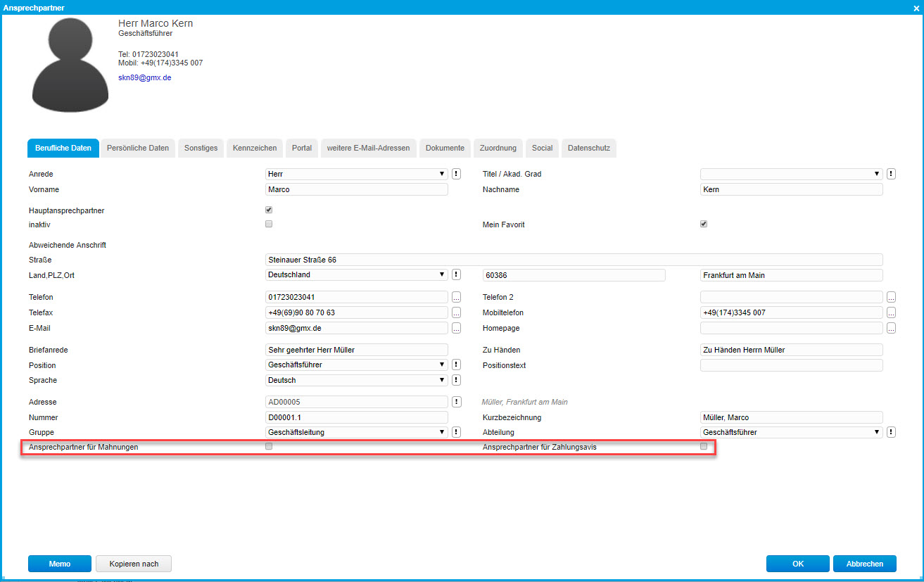This screenshot has width=924, height=582.
Task: Click the Briefanrede input field
Action: pos(357,350)
